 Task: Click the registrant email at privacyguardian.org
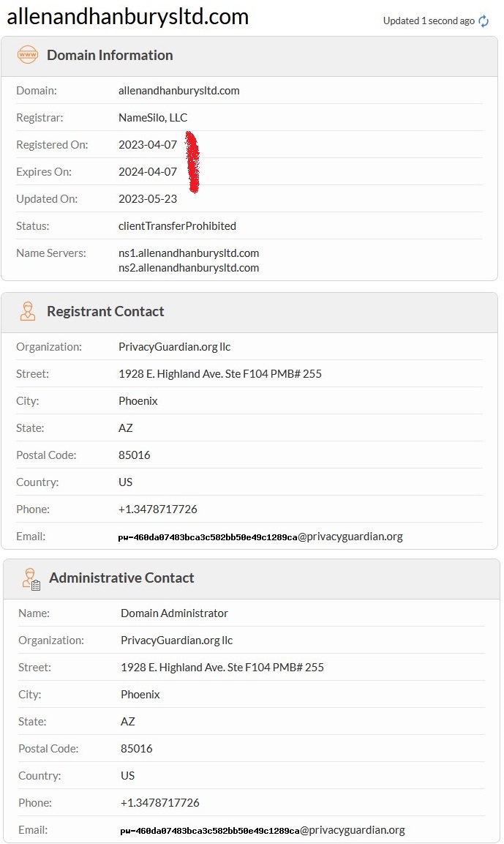pyautogui.click(x=260, y=536)
